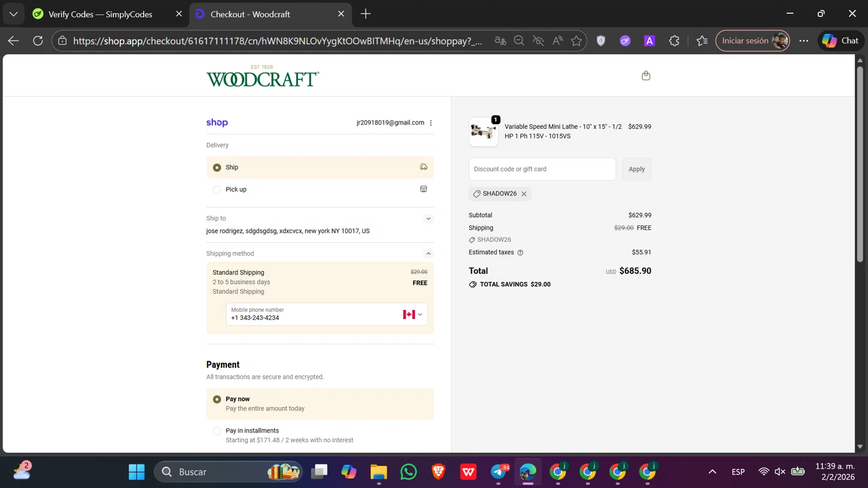
Task: Select Pay in installments option
Action: coord(320,435)
